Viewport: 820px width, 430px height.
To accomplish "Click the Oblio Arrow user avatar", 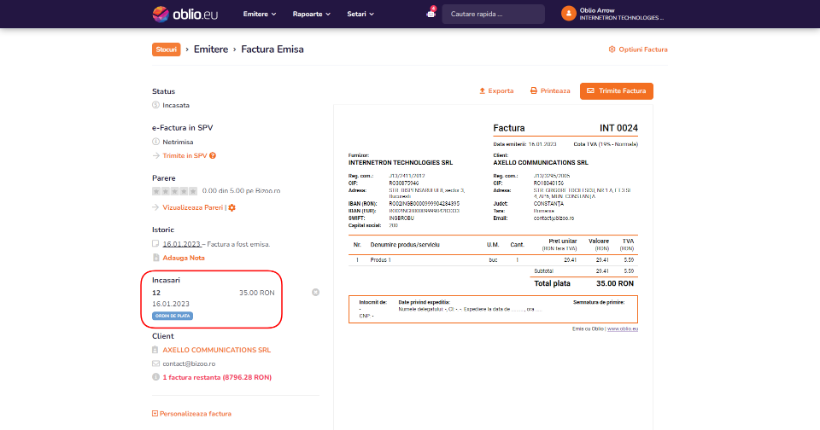I will 568,14.
